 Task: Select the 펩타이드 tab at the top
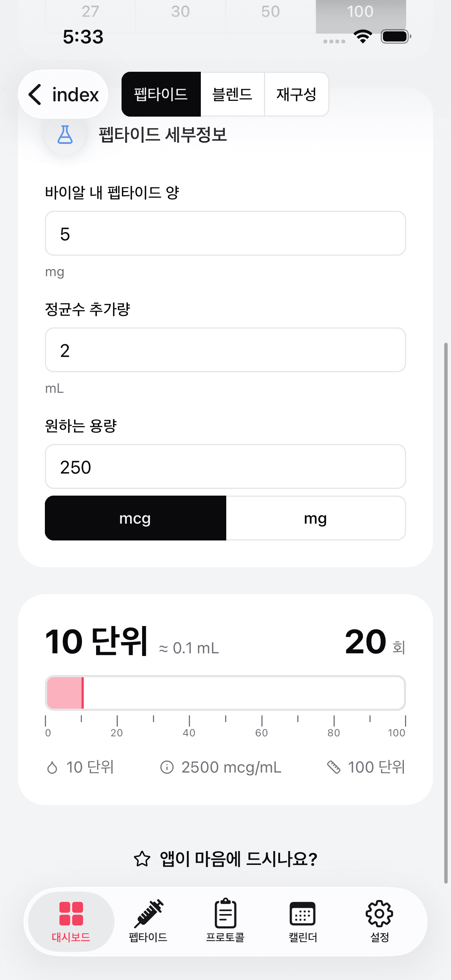161,94
